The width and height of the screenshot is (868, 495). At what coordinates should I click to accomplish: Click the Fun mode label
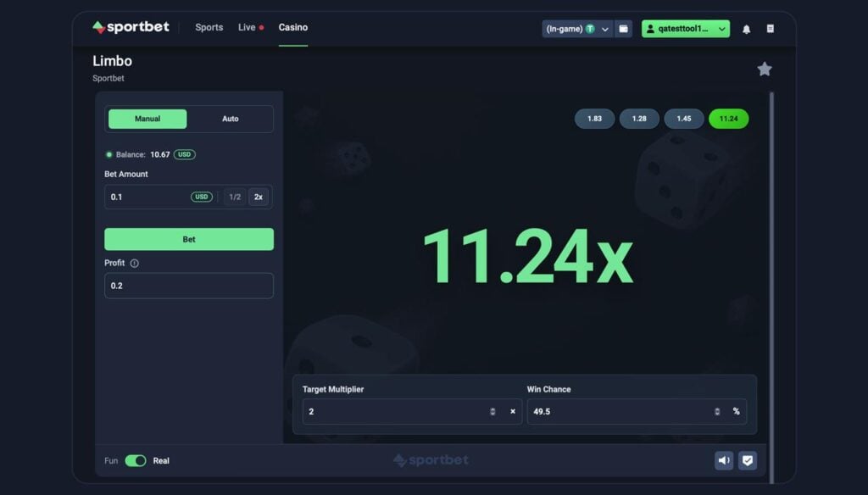111,460
